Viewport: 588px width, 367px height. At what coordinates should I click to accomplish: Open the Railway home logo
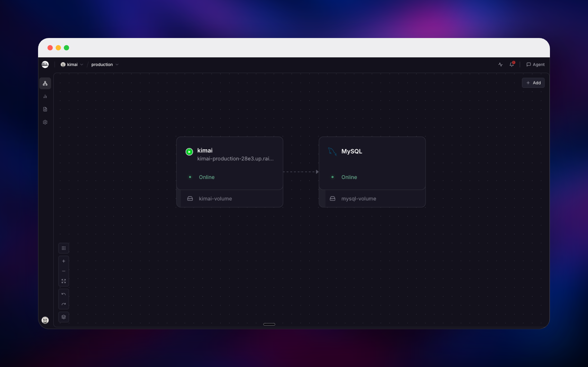click(45, 65)
